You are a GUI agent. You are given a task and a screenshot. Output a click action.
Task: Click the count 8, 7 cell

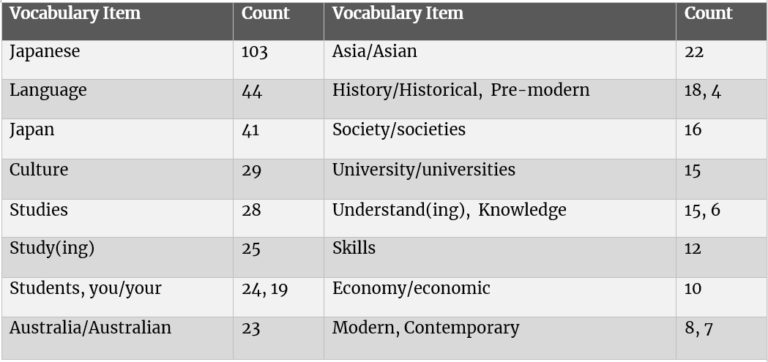tap(721, 338)
